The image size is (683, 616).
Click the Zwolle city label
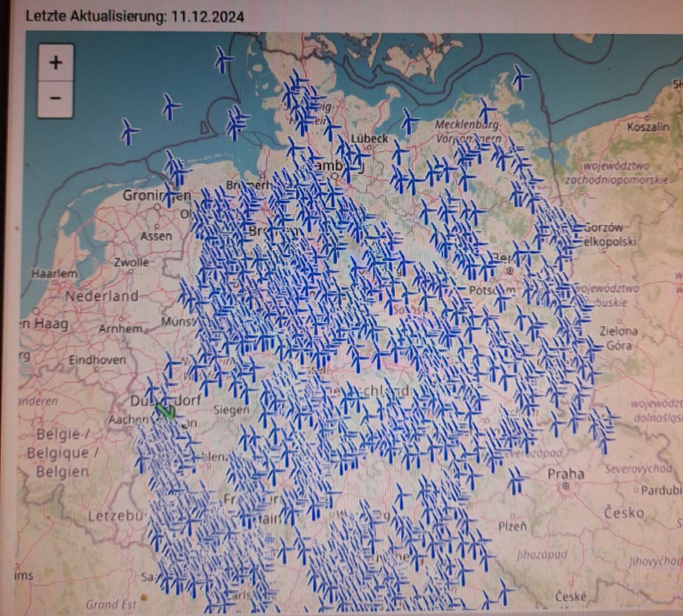click(131, 262)
